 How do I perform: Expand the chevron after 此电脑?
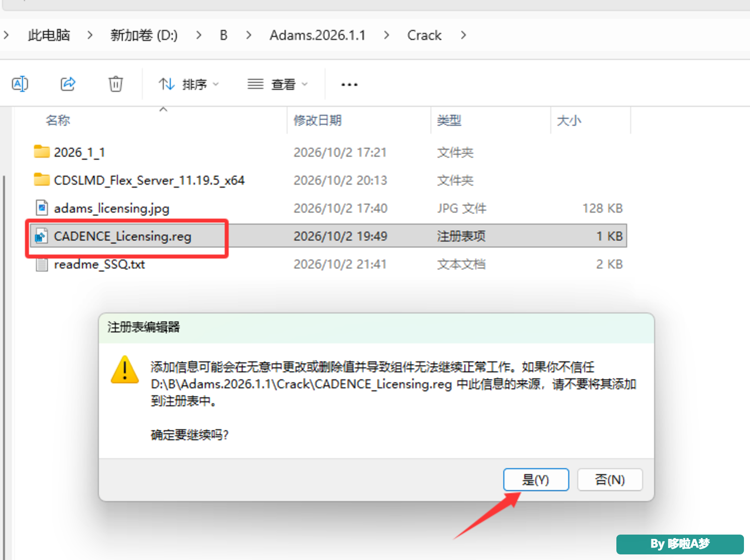(x=90, y=35)
